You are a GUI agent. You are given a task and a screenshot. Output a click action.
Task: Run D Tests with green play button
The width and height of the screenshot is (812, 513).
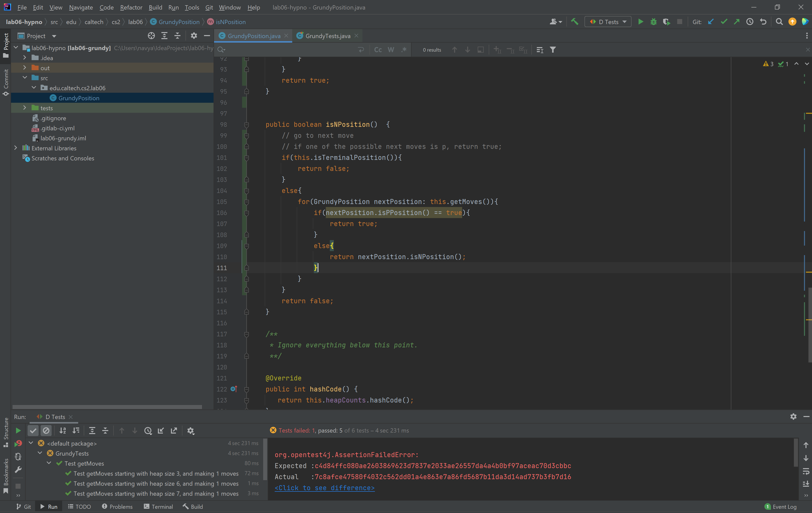point(640,22)
